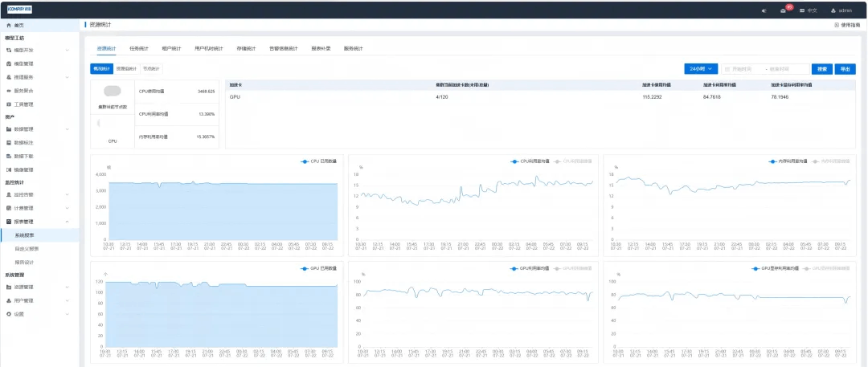Toggle CPU 已用数量 legend series
Viewport: 868px width, 367px height.
[x=318, y=161]
